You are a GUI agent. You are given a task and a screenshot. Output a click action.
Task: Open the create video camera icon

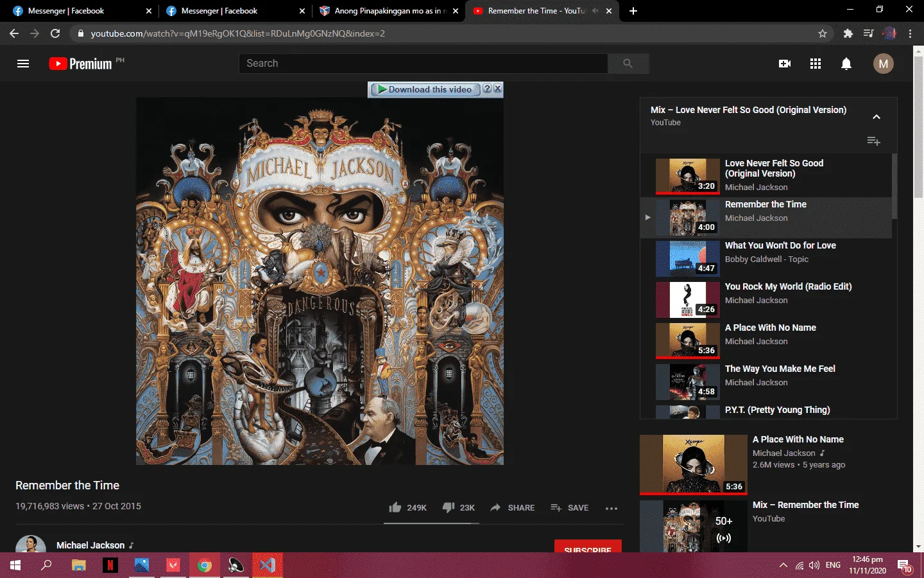point(785,64)
